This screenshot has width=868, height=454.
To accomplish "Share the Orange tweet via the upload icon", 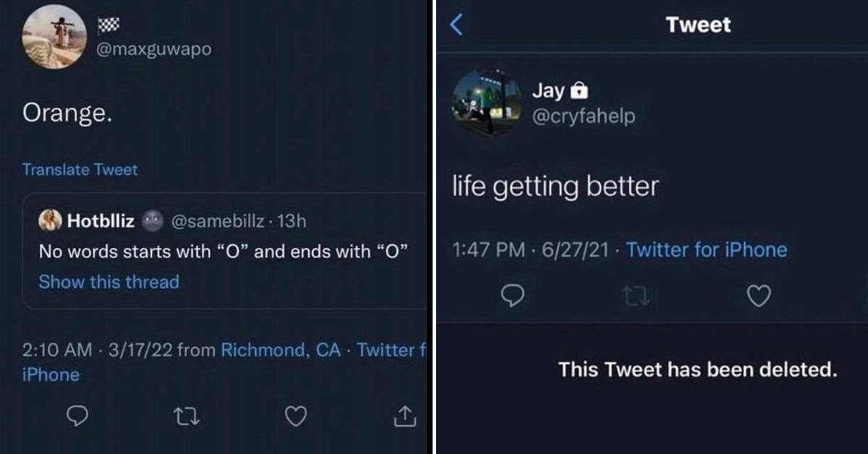I will [404, 416].
